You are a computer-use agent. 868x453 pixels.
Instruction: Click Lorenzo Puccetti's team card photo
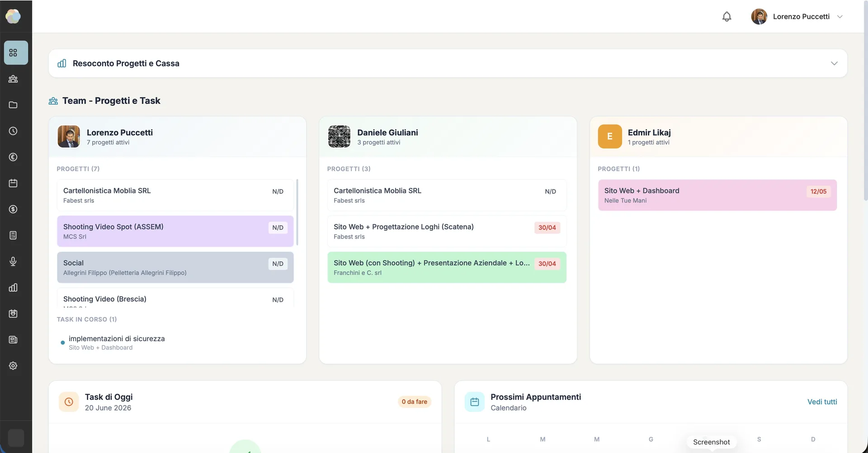pos(69,136)
